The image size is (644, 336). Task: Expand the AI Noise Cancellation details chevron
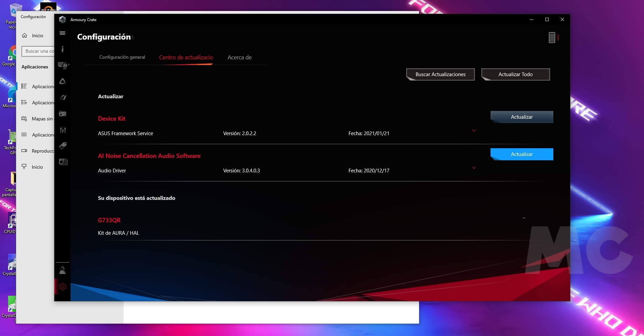pyautogui.click(x=474, y=168)
